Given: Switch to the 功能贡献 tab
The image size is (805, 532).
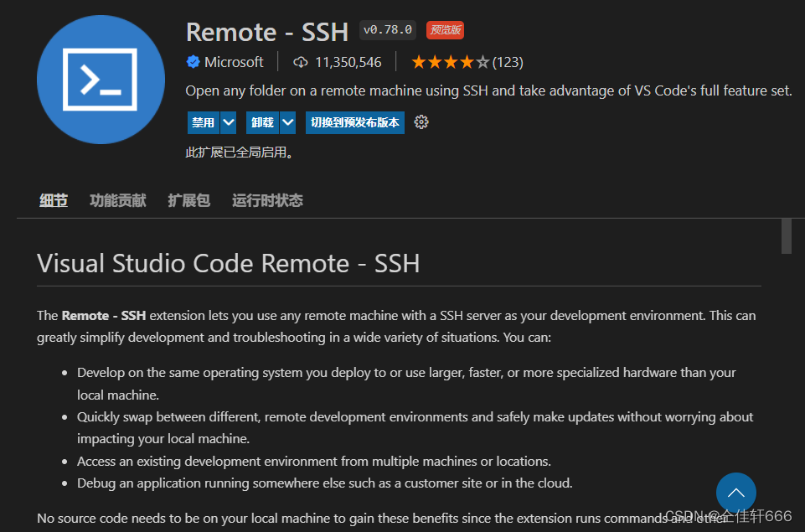Looking at the screenshot, I should tap(117, 200).
